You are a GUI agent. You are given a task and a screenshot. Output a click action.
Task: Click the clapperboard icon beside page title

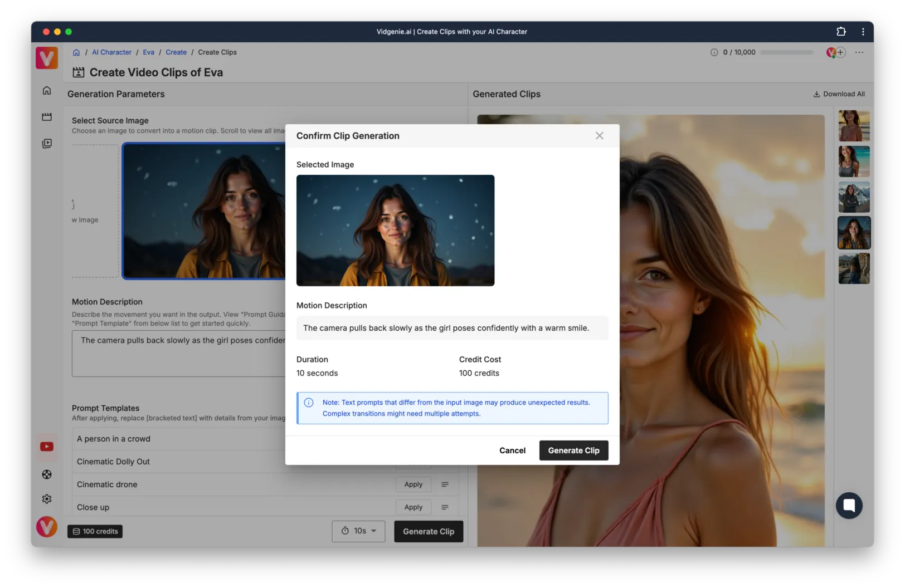click(79, 72)
